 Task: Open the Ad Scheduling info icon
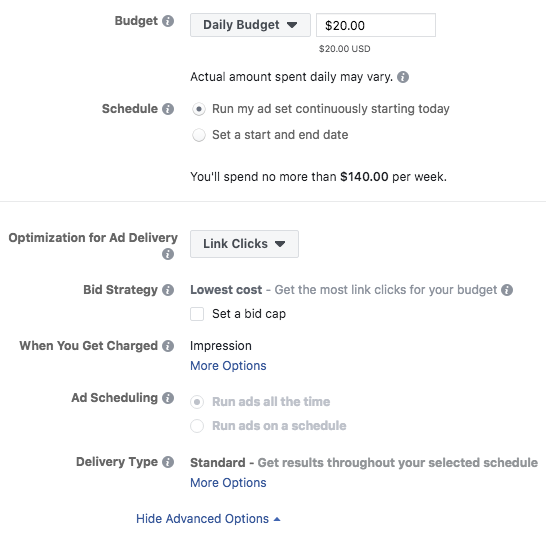pyautogui.click(x=168, y=398)
